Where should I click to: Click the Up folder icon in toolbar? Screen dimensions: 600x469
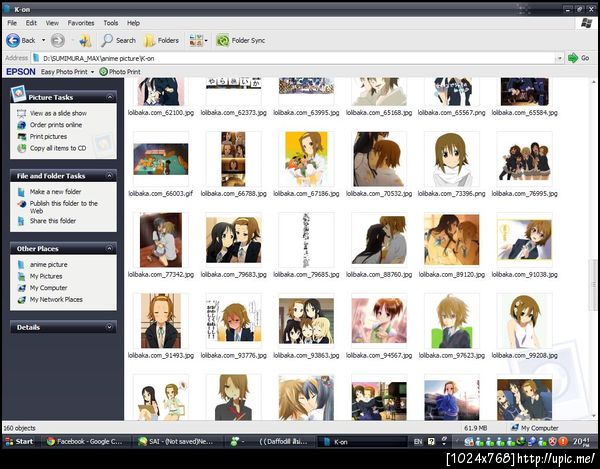(85, 40)
